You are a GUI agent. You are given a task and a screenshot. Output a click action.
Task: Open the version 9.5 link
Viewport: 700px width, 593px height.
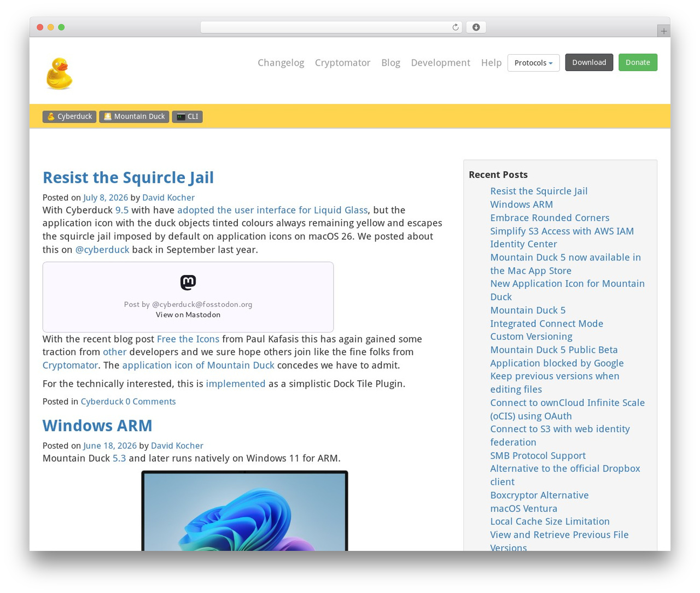122,210
